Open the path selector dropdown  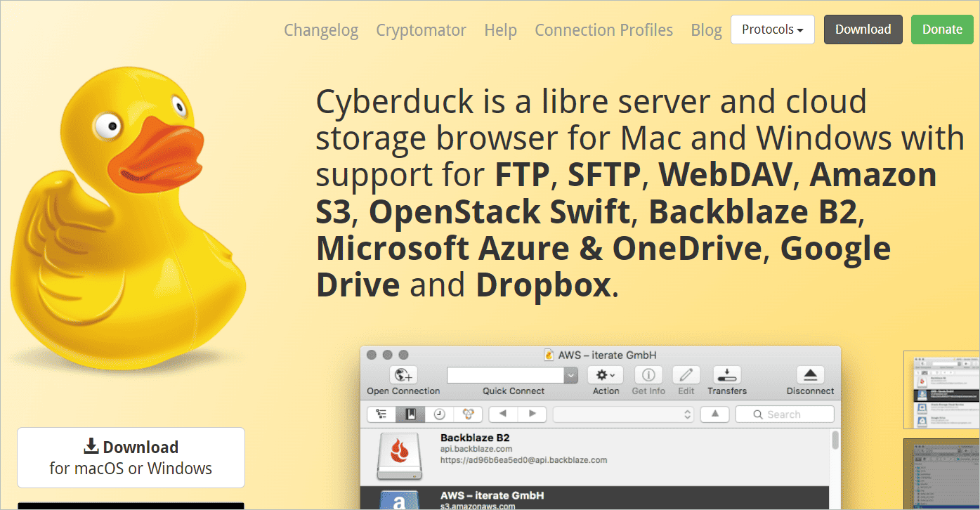[x=624, y=414]
